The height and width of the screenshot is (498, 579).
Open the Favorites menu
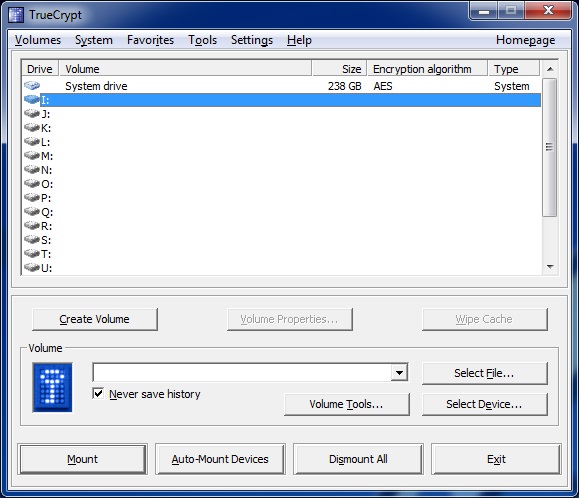(x=150, y=40)
